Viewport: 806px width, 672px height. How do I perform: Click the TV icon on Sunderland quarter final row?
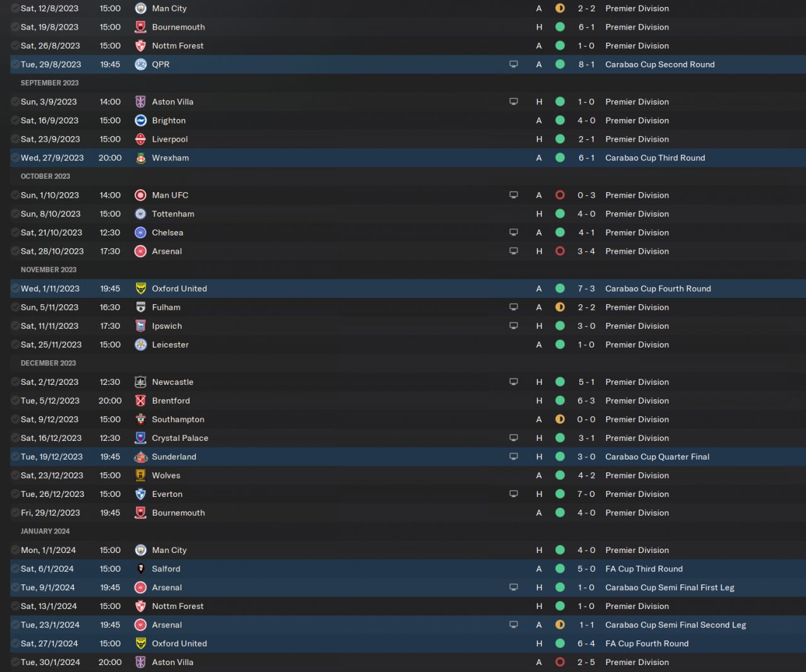[514, 457]
